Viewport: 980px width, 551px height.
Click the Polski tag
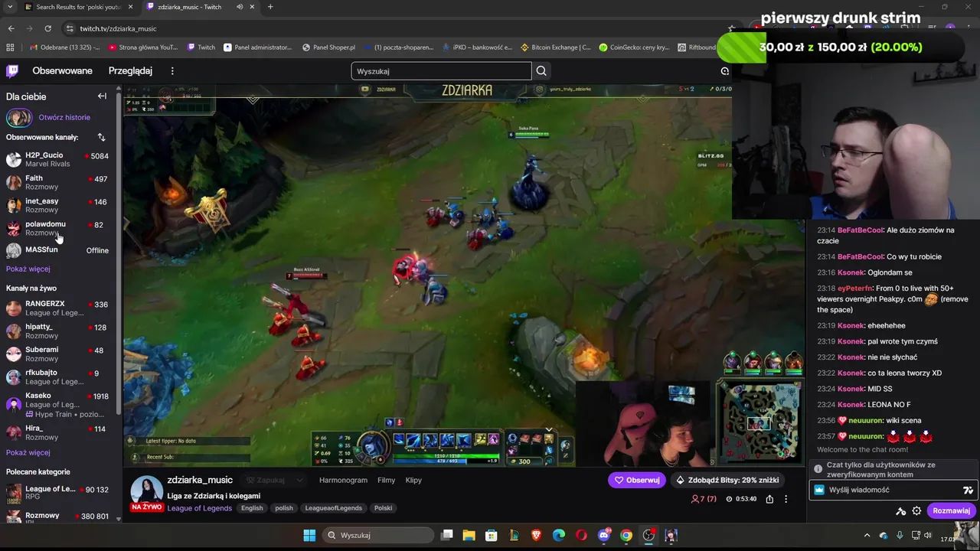click(x=383, y=508)
